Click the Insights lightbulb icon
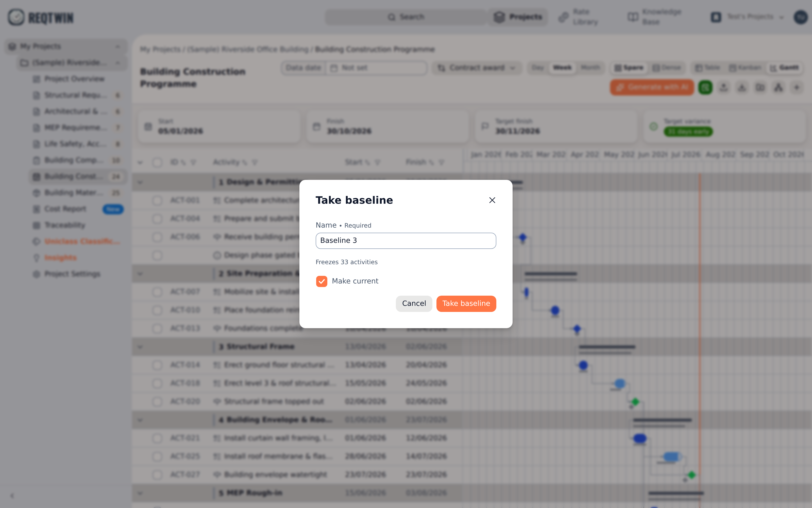Image resolution: width=812 pixels, height=508 pixels. (37, 258)
